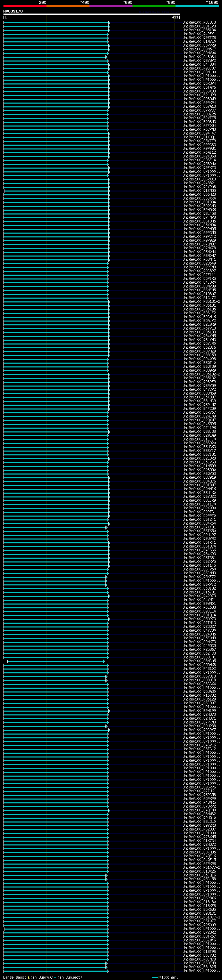This screenshot has height=980, width=222.
Task: Click label UniRef100_A4SAS4
Action: coord(199,57)
